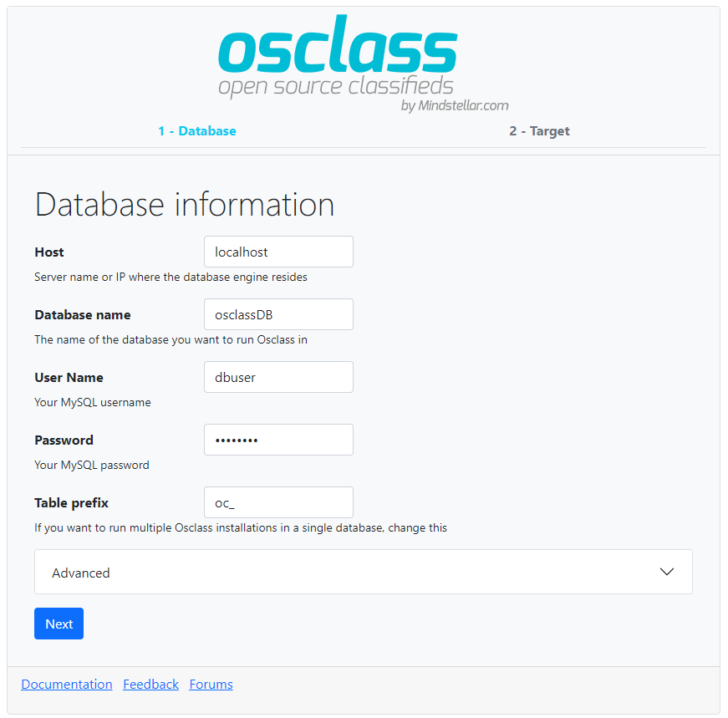The image size is (728, 718).
Task: Click the "by Mindstellar.com" text
Action: (x=455, y=106)
